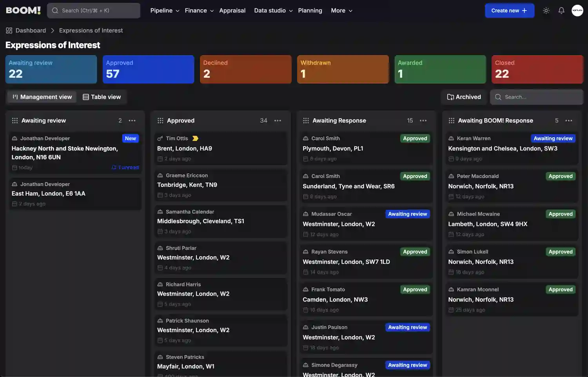Click the BOOM! logo
This screenshot has width=588, height=377.
(x=23, y=11)
